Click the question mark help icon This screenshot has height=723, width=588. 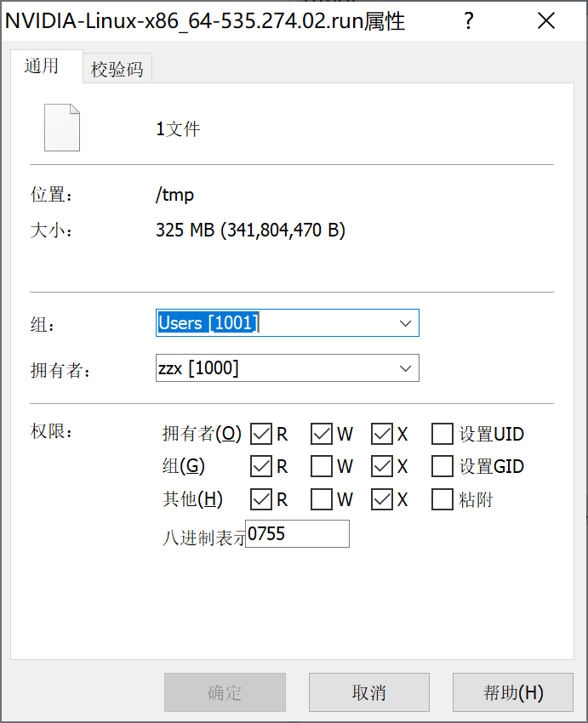point(468,21)
